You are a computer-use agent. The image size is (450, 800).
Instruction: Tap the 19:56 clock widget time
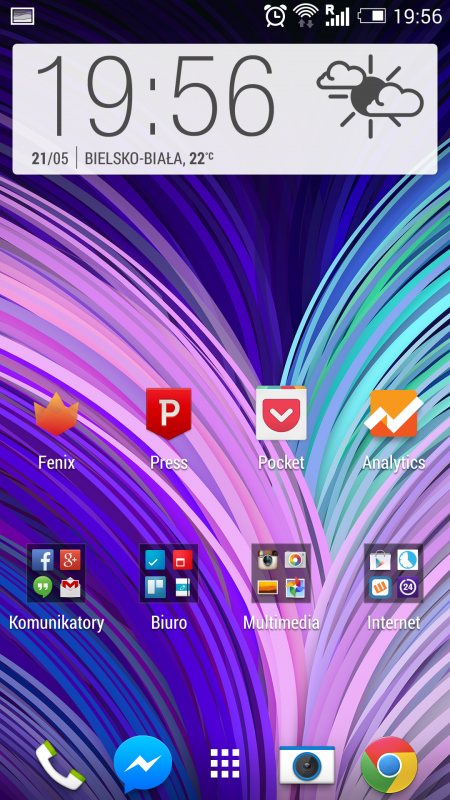point(155,95)
